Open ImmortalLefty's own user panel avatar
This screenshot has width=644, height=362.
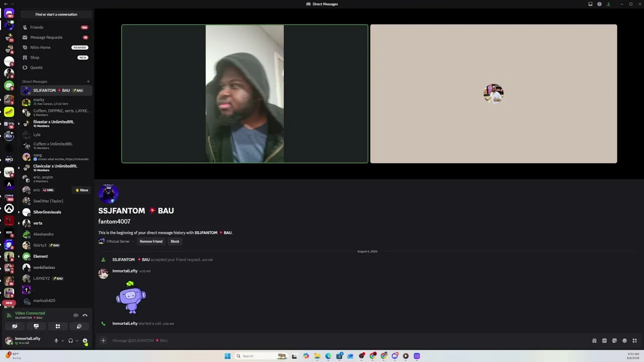point(9,341)
